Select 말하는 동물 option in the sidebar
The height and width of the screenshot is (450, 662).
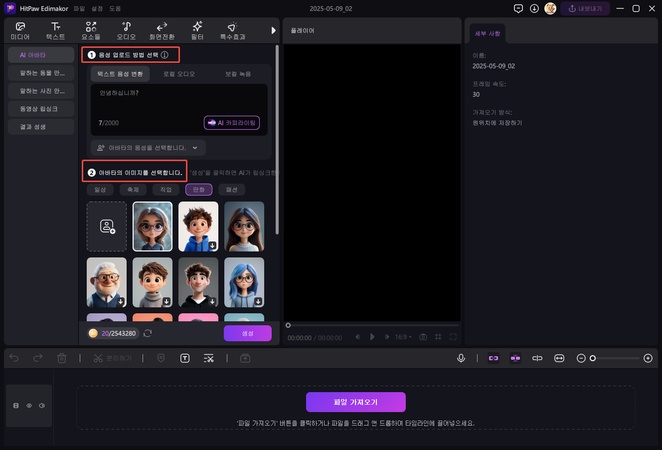41,73
